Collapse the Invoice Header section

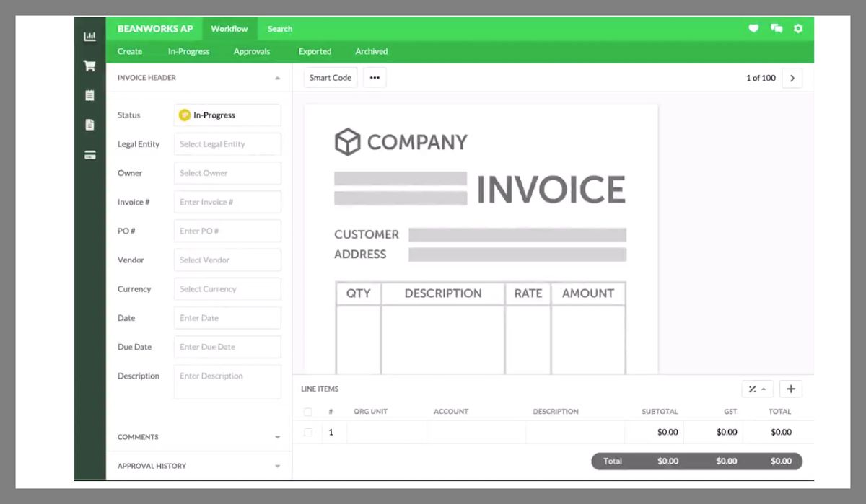[277, 78]
